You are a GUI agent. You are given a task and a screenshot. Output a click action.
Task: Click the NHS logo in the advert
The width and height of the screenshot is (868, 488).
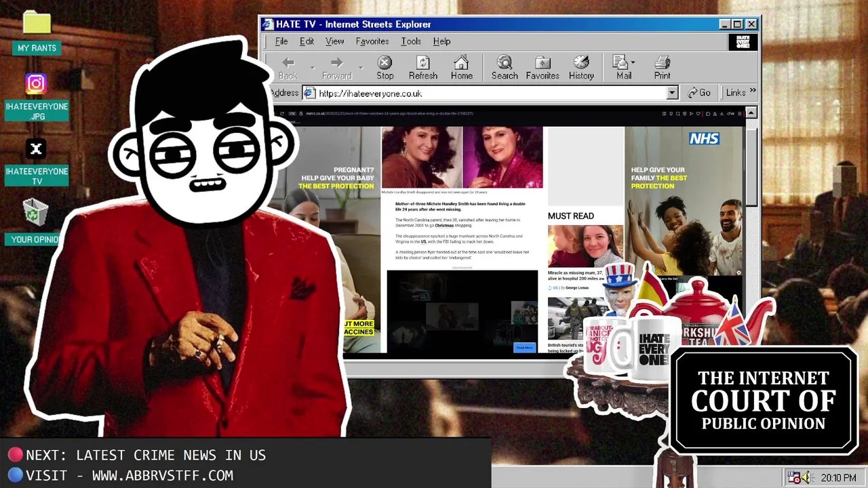click(704, 138)
